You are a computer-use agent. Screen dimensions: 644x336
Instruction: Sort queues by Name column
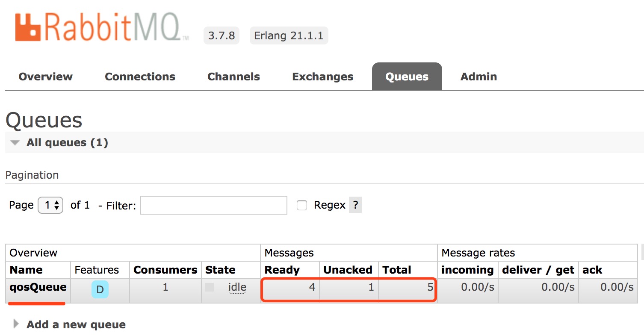[x=26, y=270]
